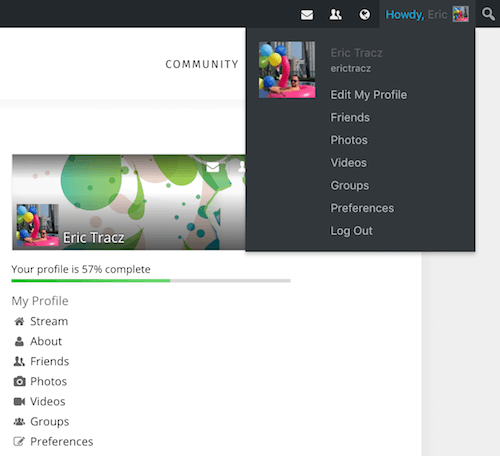Select Friends from account dropdown
500x456 pixels.
coord(350,117)
